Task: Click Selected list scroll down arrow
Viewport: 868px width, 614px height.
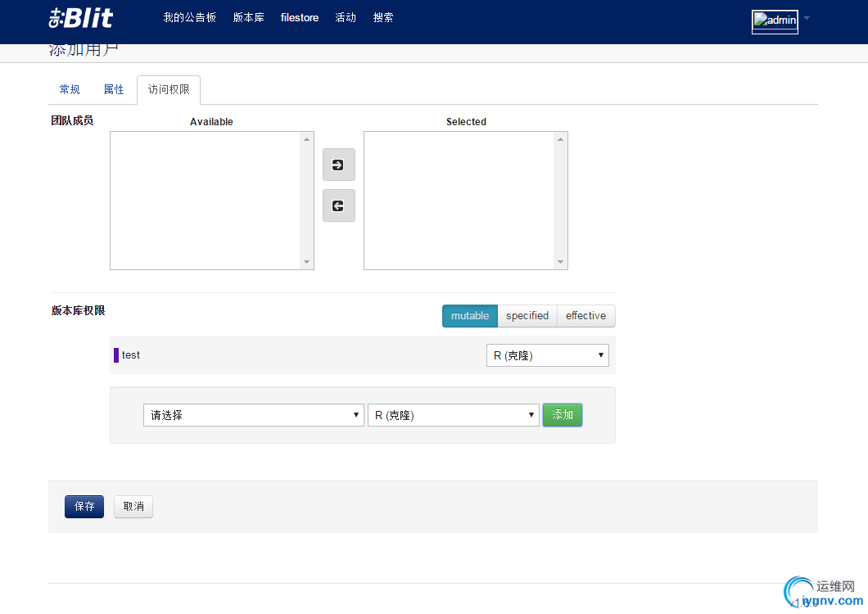Action: pos(560,262)
